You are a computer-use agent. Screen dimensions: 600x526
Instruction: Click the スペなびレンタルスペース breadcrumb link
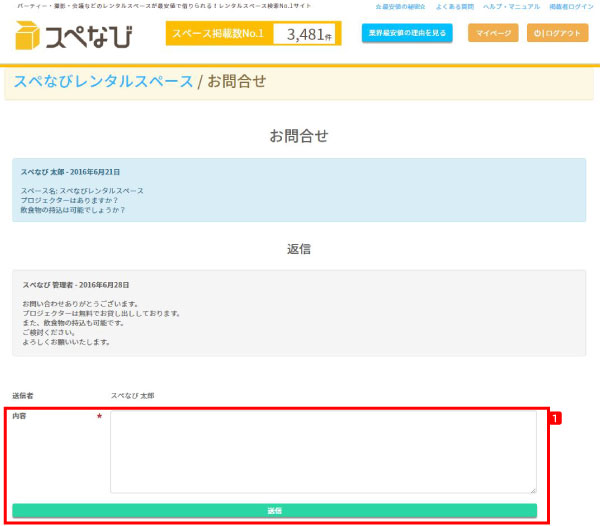point(104,80)
